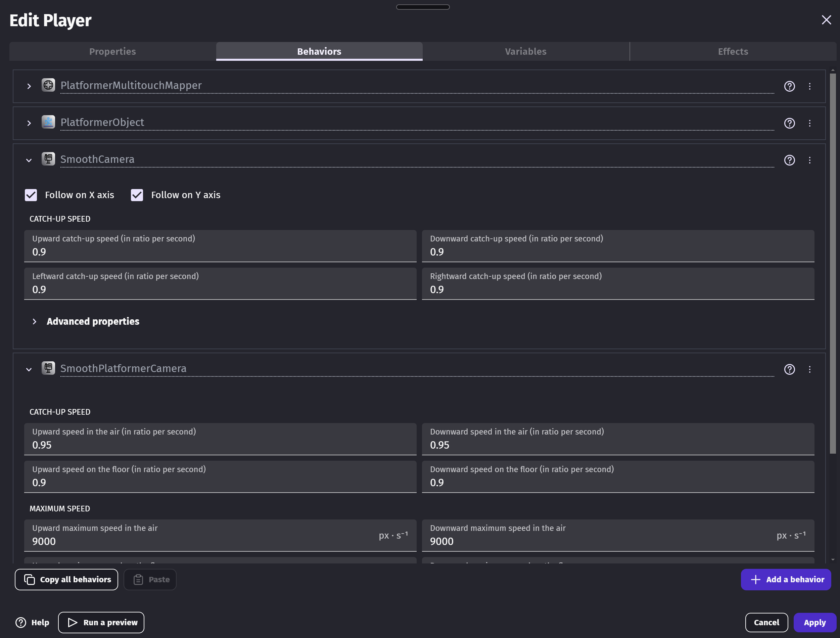
Task: Select the Behaviors tab
Action: pos(319,51)
